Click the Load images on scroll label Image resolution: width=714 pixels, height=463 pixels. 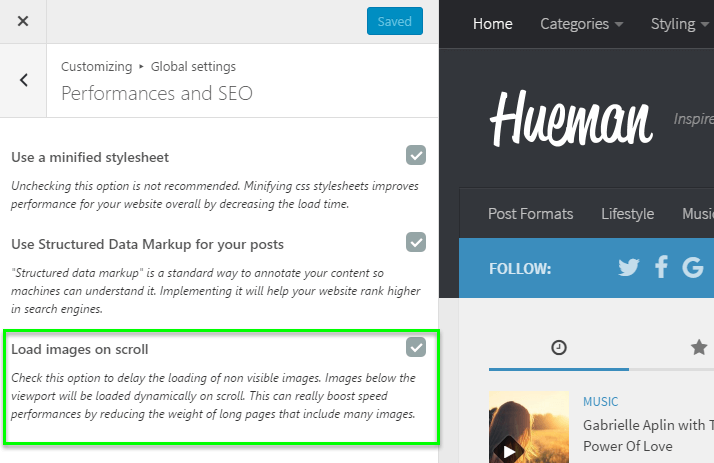pos(80,349)
